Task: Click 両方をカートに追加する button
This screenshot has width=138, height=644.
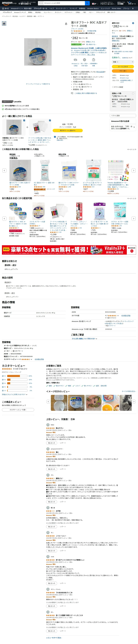Action: click(x=67, y=131)
